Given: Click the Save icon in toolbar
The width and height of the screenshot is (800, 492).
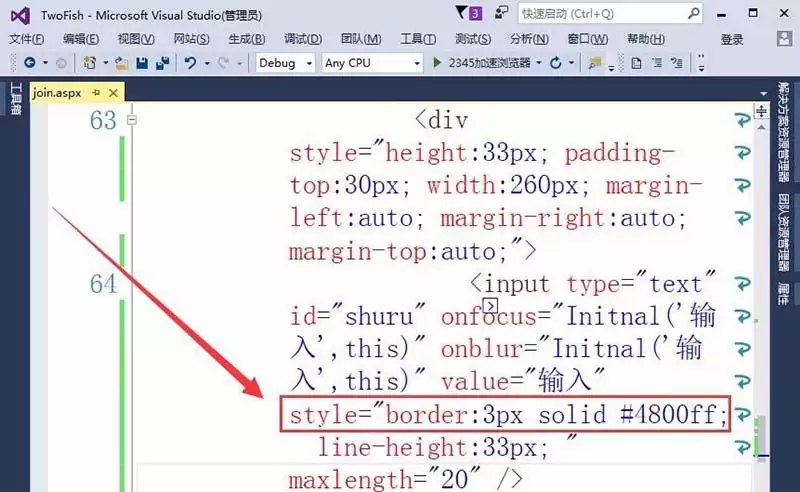Looking at the screenshot, I should point(141,63).
